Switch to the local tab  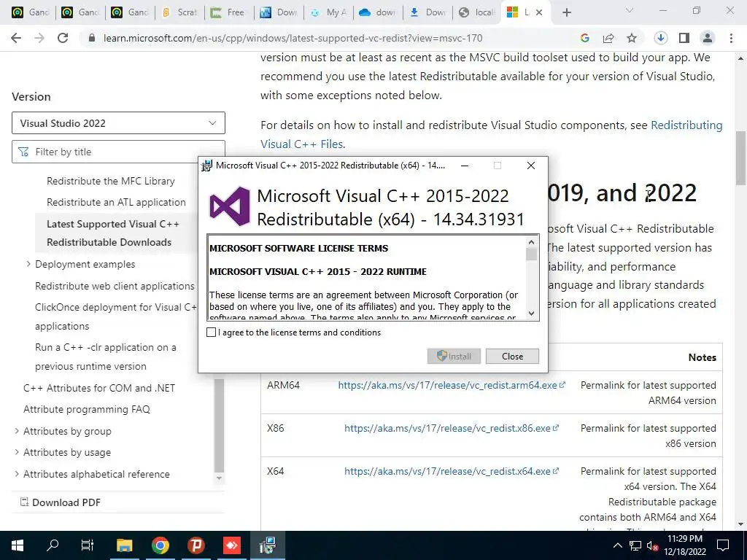[x=477, y=12]
